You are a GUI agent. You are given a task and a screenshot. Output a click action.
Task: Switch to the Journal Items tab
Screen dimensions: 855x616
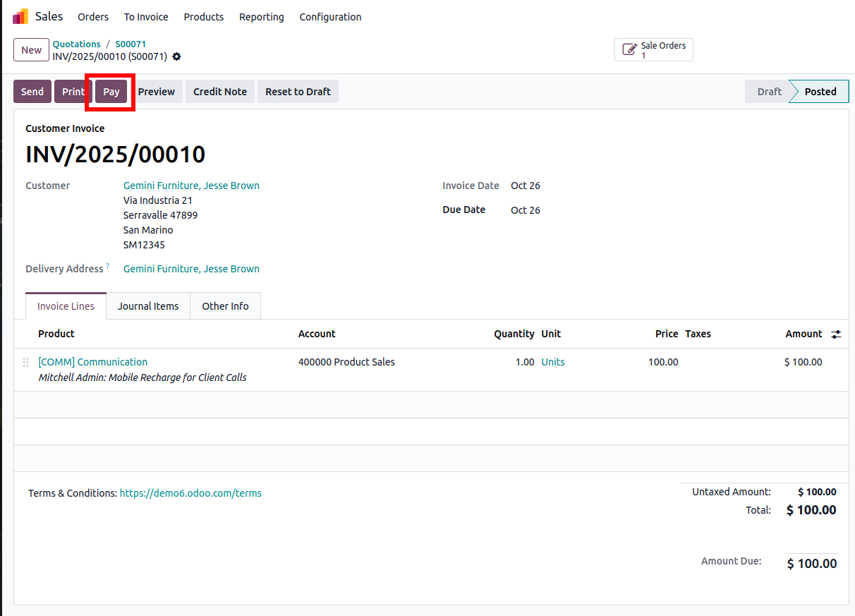click(148, 306)
